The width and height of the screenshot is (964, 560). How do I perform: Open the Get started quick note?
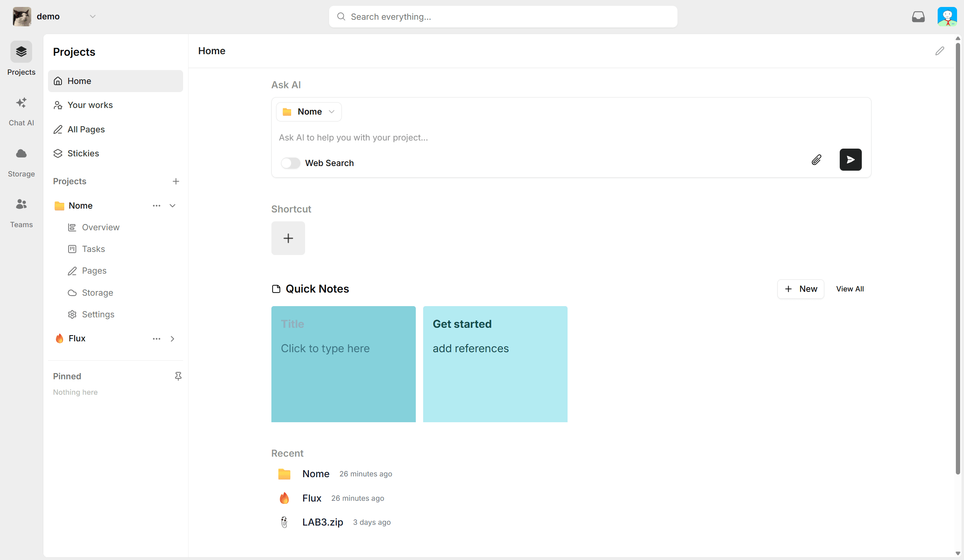[495, 364]
